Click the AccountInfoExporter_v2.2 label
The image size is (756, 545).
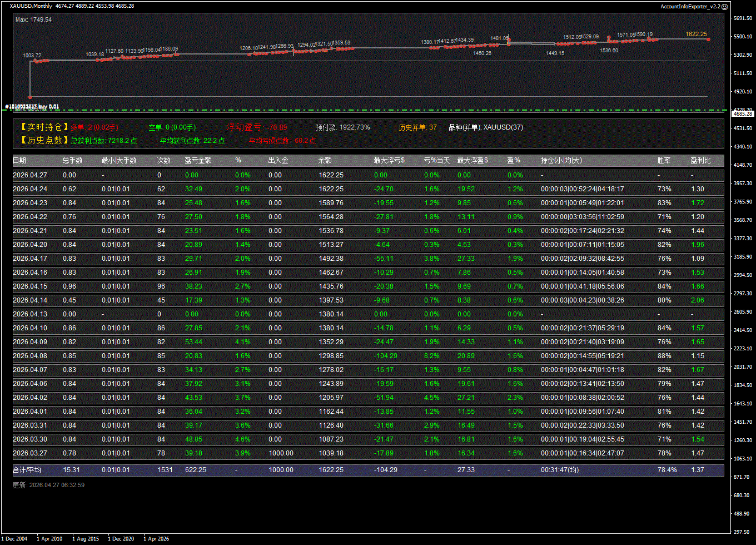click(x=690, y=7)
